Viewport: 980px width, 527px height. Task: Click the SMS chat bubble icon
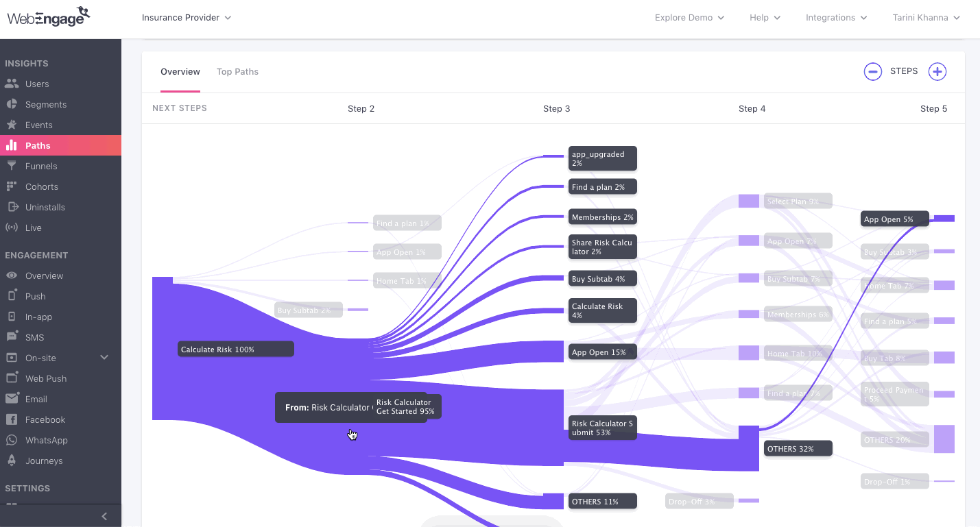tap(11, 337)
